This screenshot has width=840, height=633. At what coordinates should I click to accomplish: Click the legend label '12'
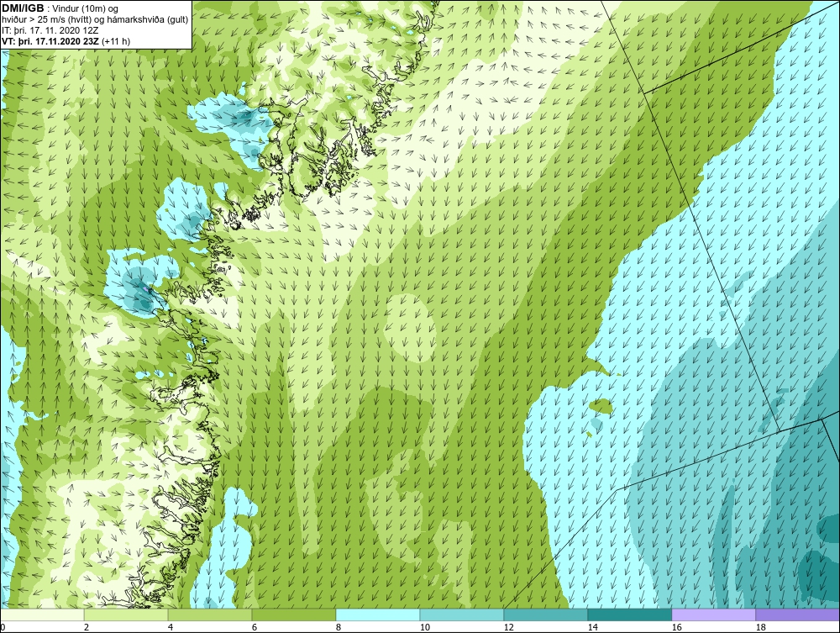tap(508, 627)
